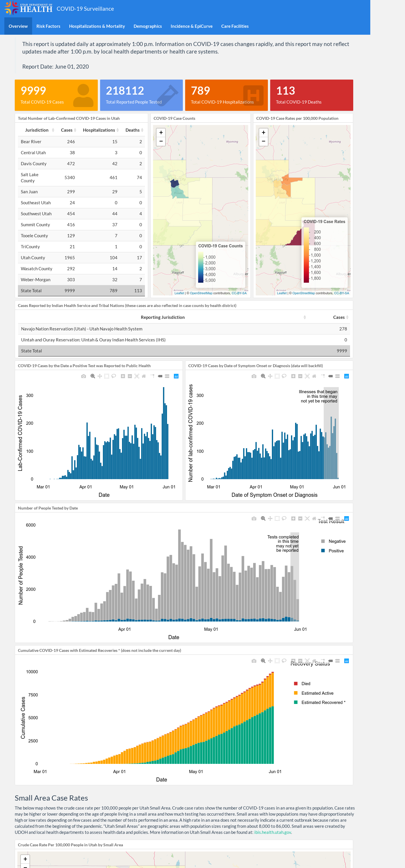The image size is (405, 868).
Task: Click the Plotly logo on reported-cases chart
Action: [x=176, y=376]
